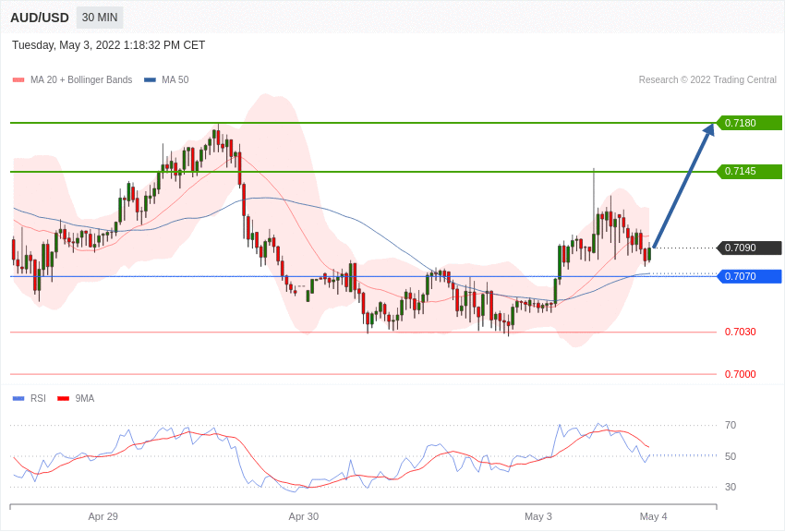Click the 0.7030 red support value
785x532 pixels.
click(x=741, y=332)
